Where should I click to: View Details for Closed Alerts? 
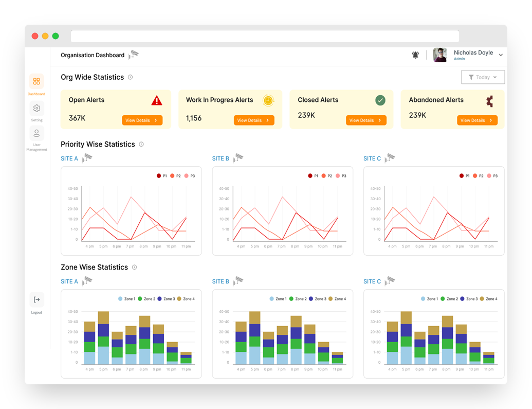365,120
